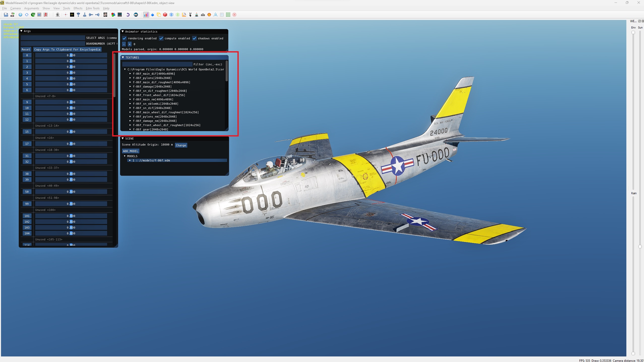Click the Env slider handle
This screenshot has width=644, height=362.
click(633, 33)
